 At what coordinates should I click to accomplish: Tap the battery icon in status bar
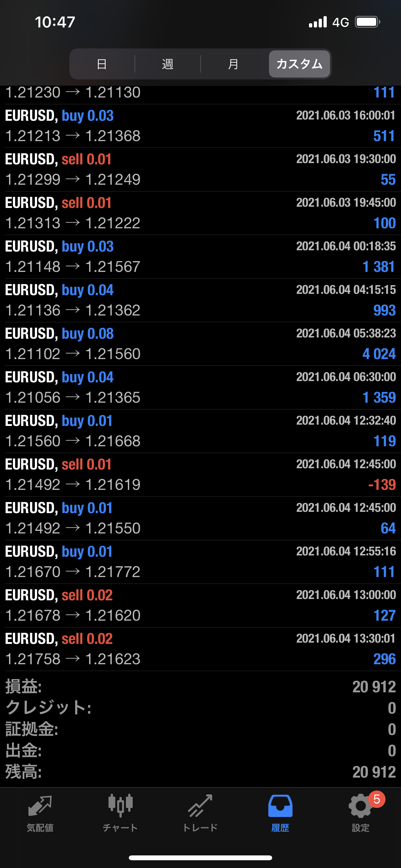[x=367, y=22]
